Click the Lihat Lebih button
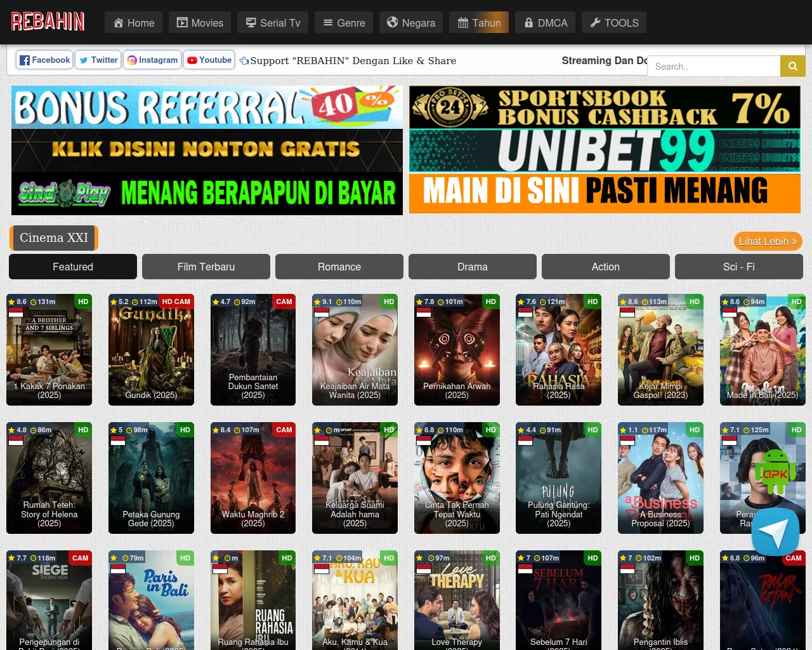The width and height of the screenshot is (812, 650). (x=768, y=241)
